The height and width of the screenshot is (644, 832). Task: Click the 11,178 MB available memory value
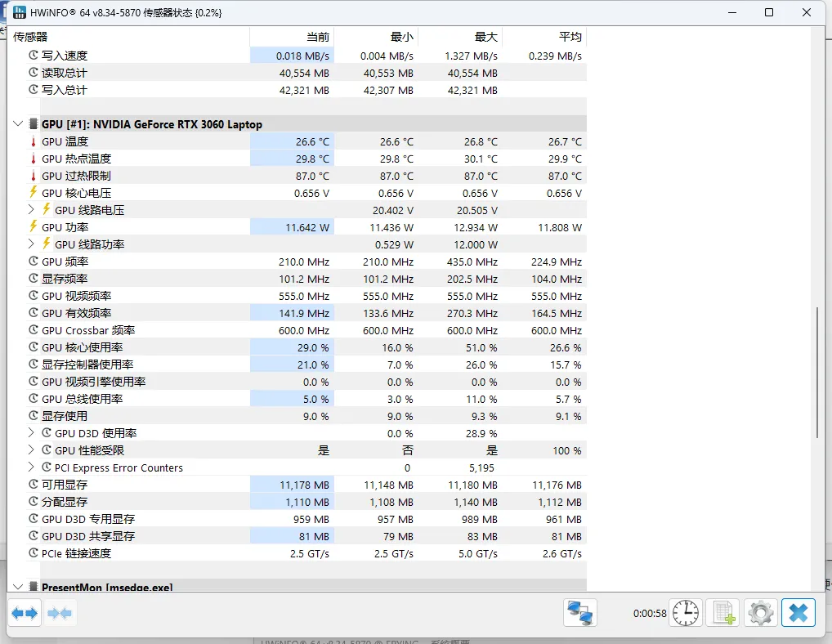(305, 485)
